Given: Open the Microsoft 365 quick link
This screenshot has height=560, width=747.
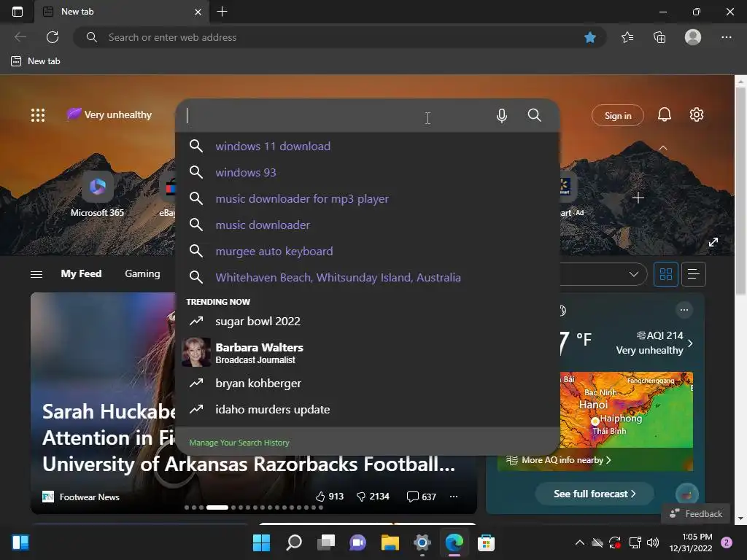Looking at the screenshot, I should 97,193.
